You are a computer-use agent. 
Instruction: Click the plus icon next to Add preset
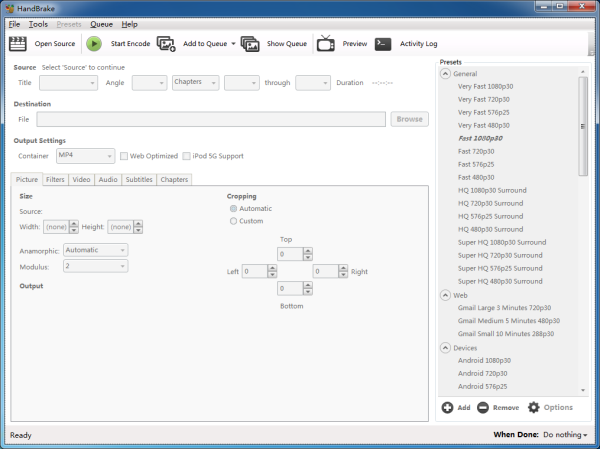pos(447,408)
